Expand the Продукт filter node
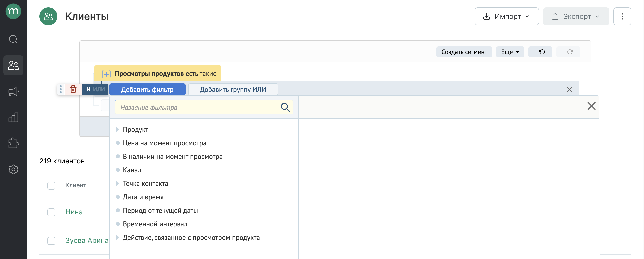 [118, 129]
